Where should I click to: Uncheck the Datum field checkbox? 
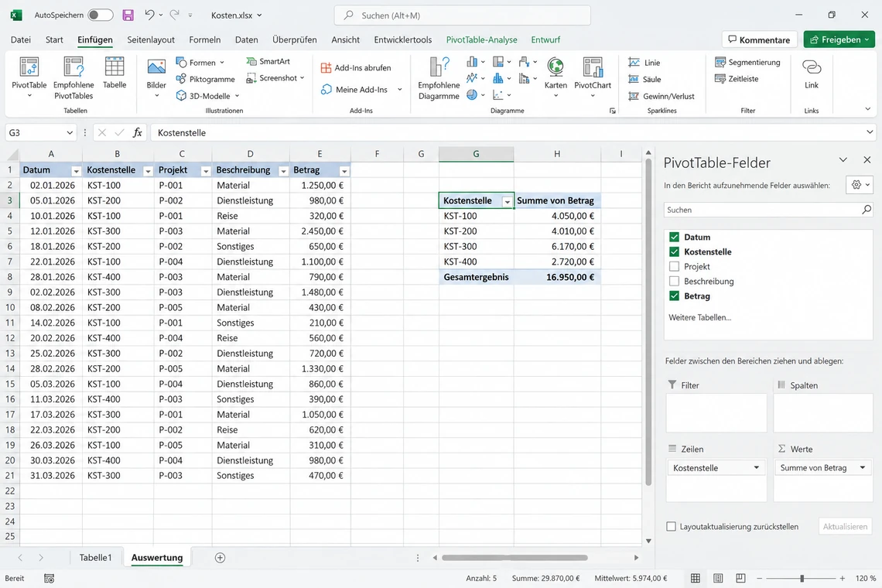(674, 237)
